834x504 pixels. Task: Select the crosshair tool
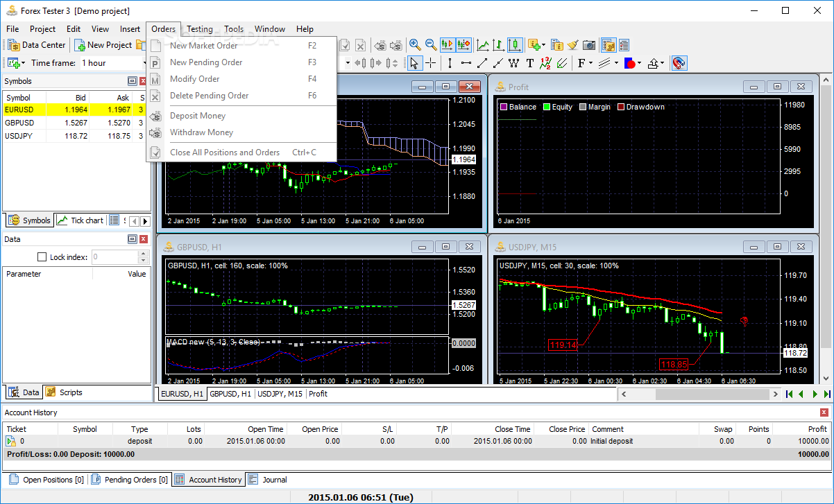point(431,63)
